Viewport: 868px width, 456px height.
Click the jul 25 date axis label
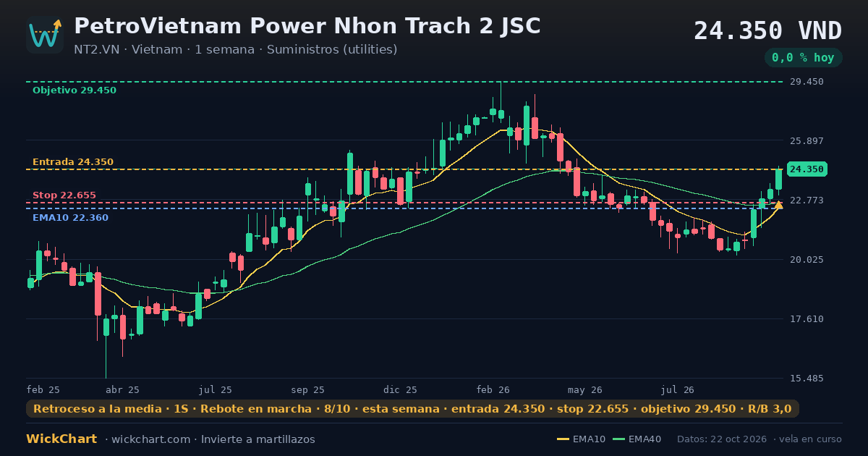[x=216, y=389]
